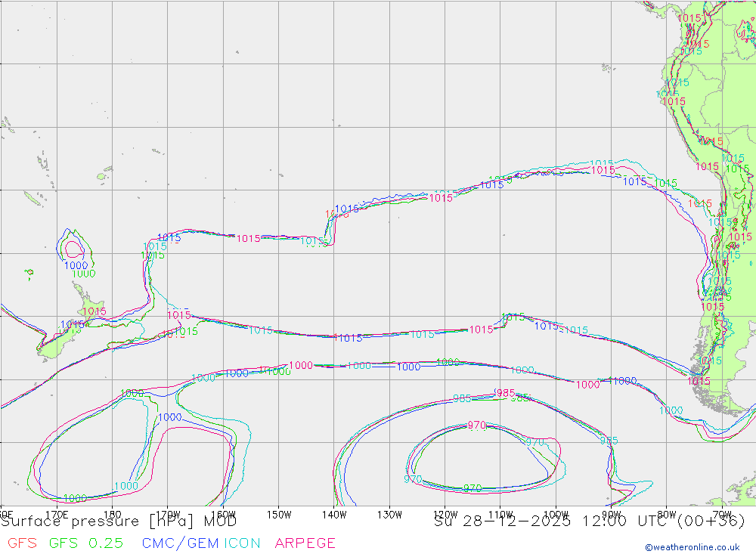Viewport: 756px width, 554px height.
Task: Click the 28-12-2025 12:00 UTC timestamp
Action: coord(553,521)
